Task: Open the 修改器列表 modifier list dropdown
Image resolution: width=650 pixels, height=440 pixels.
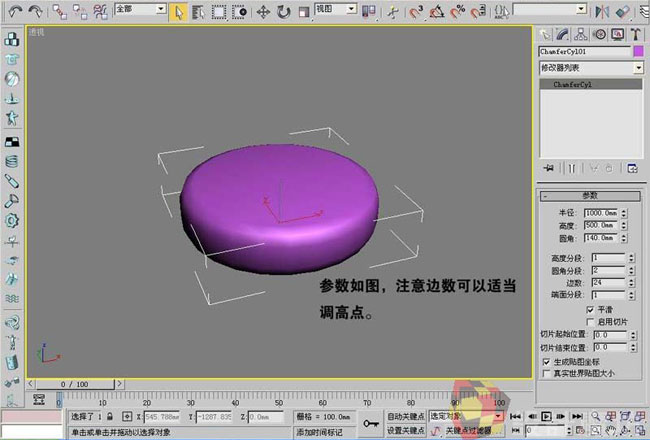Action: tap(638, 68)
